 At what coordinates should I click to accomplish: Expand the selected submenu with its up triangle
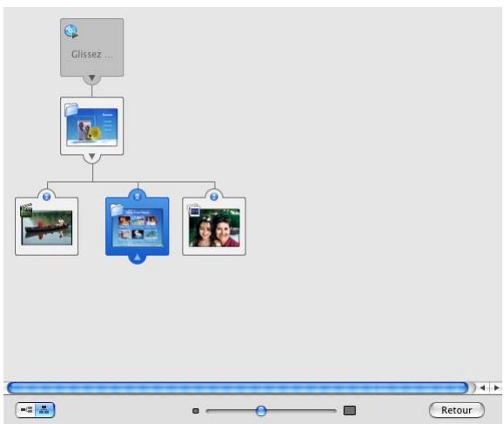tap(138, 257)
